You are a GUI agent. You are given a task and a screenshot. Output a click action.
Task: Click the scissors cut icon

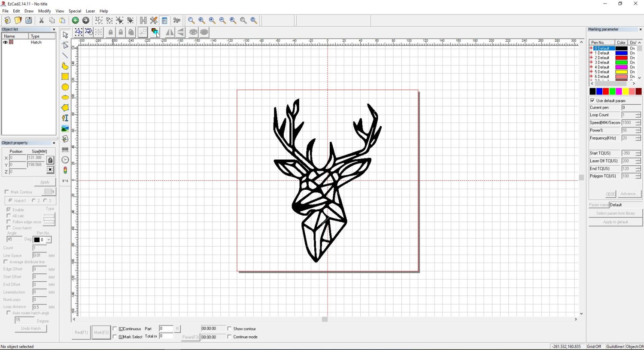(x=41, y=20)
